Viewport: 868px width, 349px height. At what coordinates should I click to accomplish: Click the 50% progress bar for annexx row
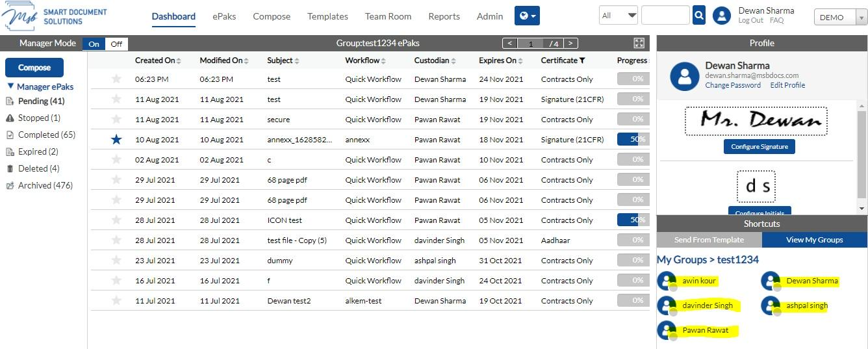(x=633, y=139)
